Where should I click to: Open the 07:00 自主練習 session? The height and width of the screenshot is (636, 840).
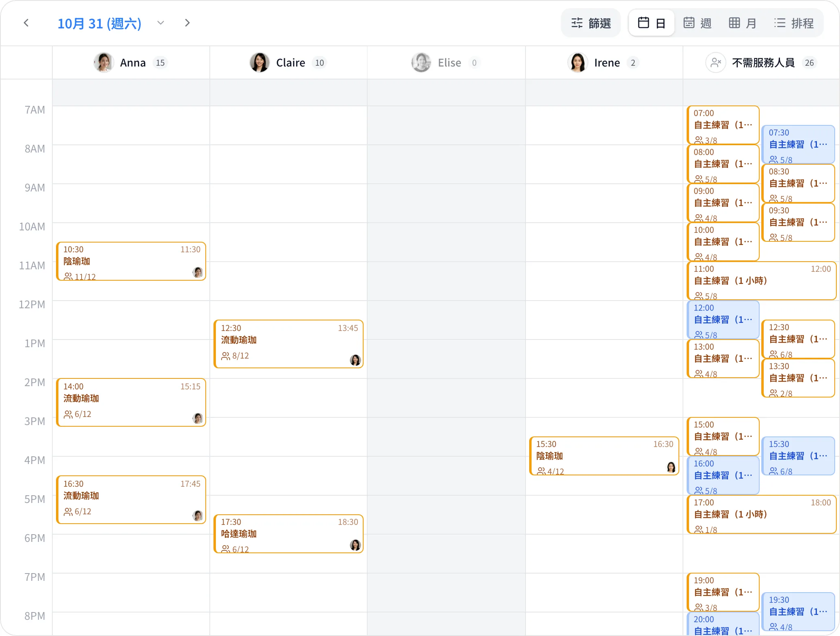[x=723, y=125]
